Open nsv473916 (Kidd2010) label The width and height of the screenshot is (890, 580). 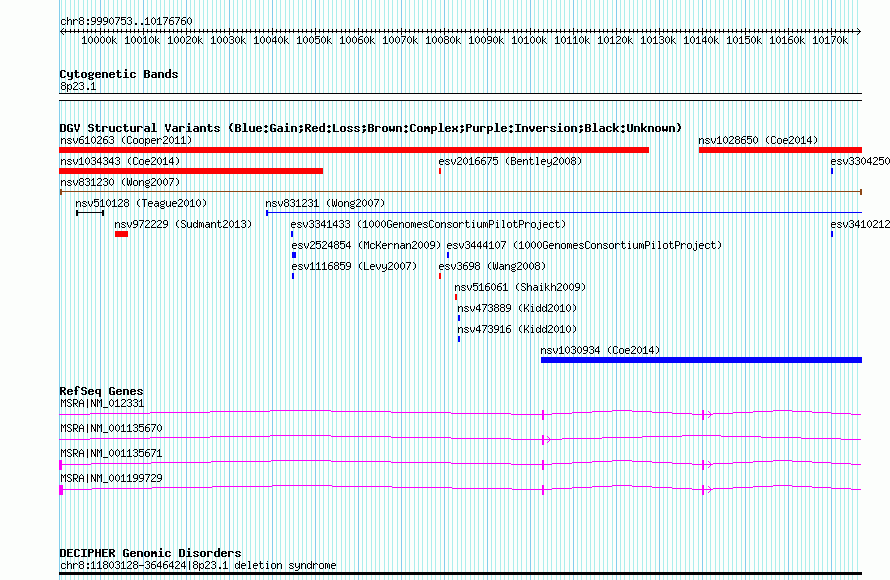(x=517, y=329)
